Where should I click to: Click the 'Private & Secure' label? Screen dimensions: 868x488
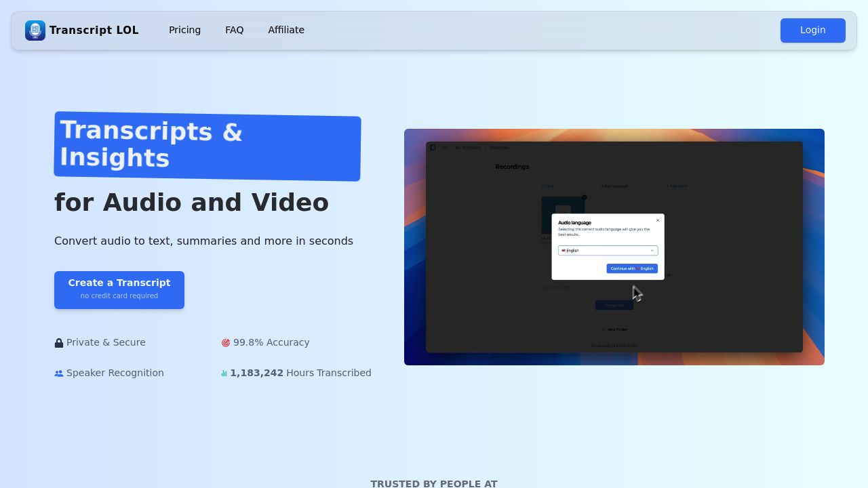point(106,343)
